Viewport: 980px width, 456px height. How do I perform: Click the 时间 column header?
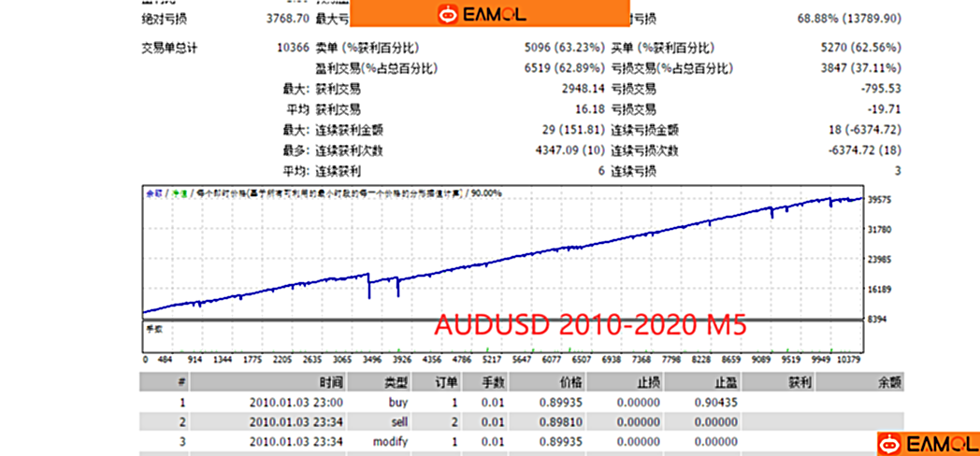(330, 381)
